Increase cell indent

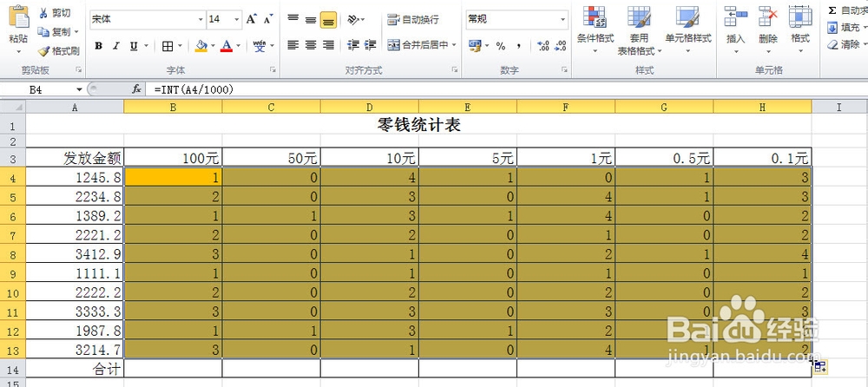pos(371,45)
